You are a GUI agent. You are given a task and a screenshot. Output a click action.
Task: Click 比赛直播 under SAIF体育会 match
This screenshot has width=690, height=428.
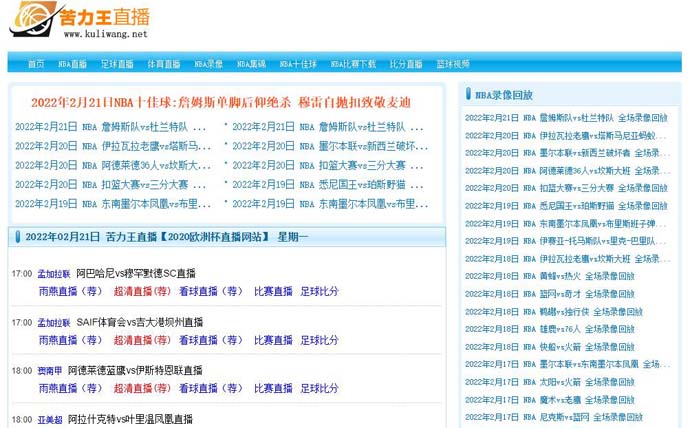point(273,340)
